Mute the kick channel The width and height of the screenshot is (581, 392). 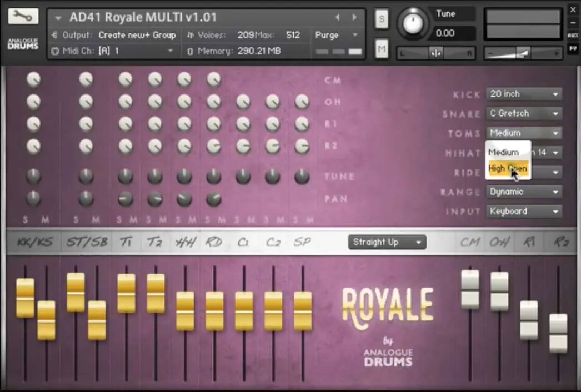45,220
